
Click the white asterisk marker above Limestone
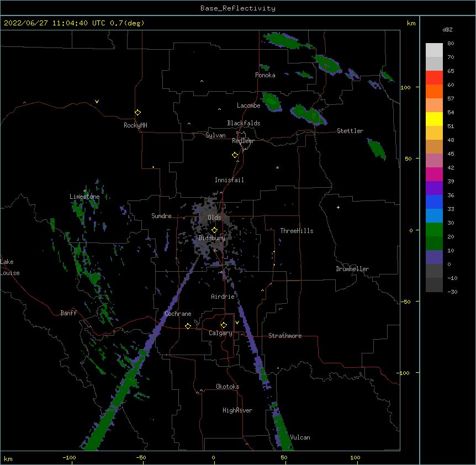coord(85,191)
